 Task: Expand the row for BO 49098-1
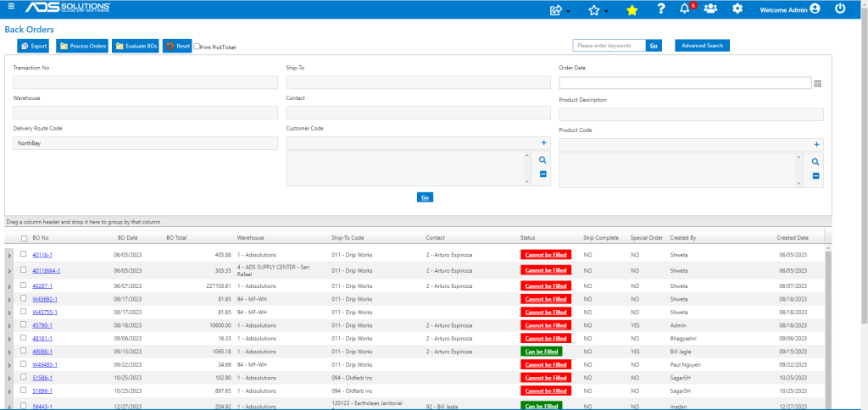(x=8, y=352)
